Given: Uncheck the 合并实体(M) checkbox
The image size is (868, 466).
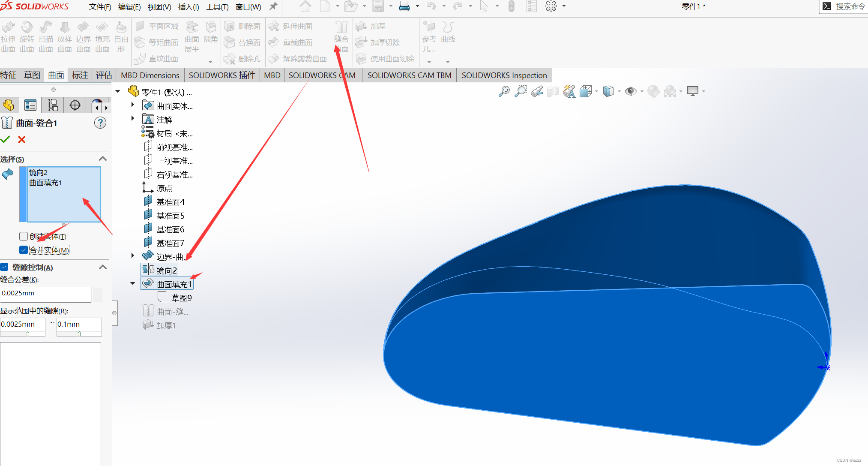Looking at the screenshot, I should (24, 250).
